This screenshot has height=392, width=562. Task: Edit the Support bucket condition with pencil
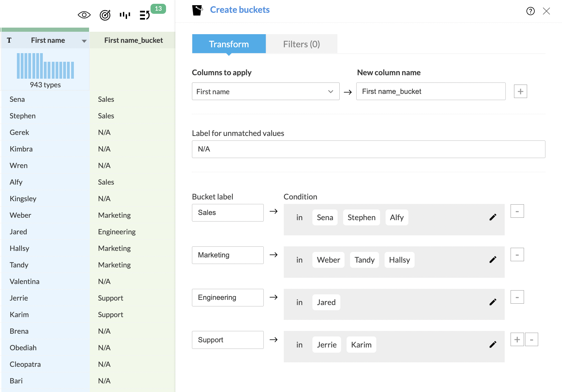[x=493, y=344]
